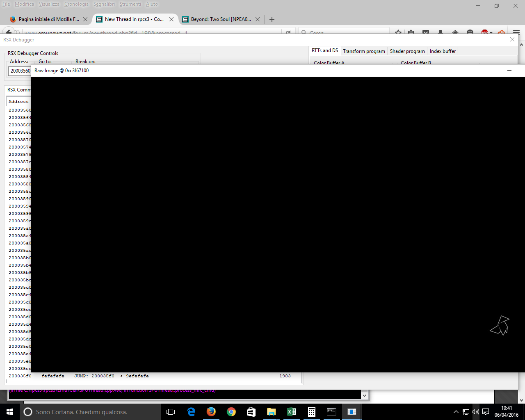Show hidden system tray icons
The image size is (525, 420).
(x=456, y=412)
